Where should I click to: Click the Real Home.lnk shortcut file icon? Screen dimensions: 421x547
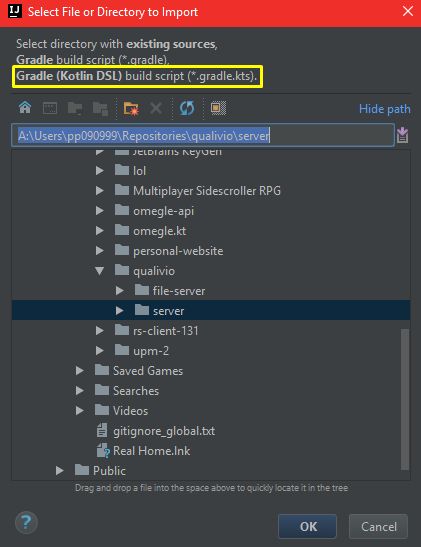103,450
